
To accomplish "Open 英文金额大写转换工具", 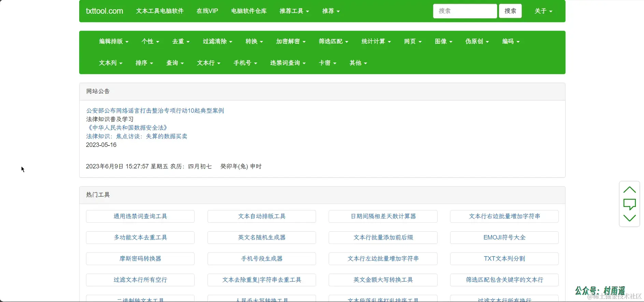I will point(383,280).
